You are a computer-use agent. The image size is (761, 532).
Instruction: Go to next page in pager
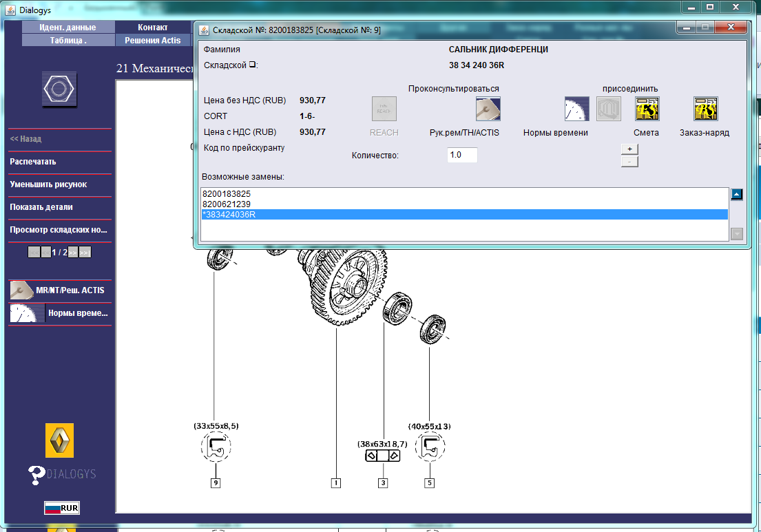pos(73,252)
